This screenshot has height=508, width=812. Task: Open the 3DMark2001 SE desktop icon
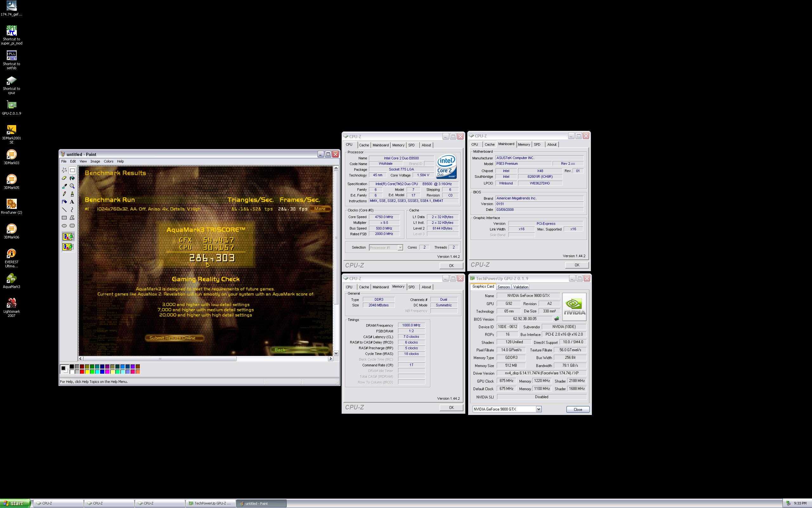[x=11, y=134]
